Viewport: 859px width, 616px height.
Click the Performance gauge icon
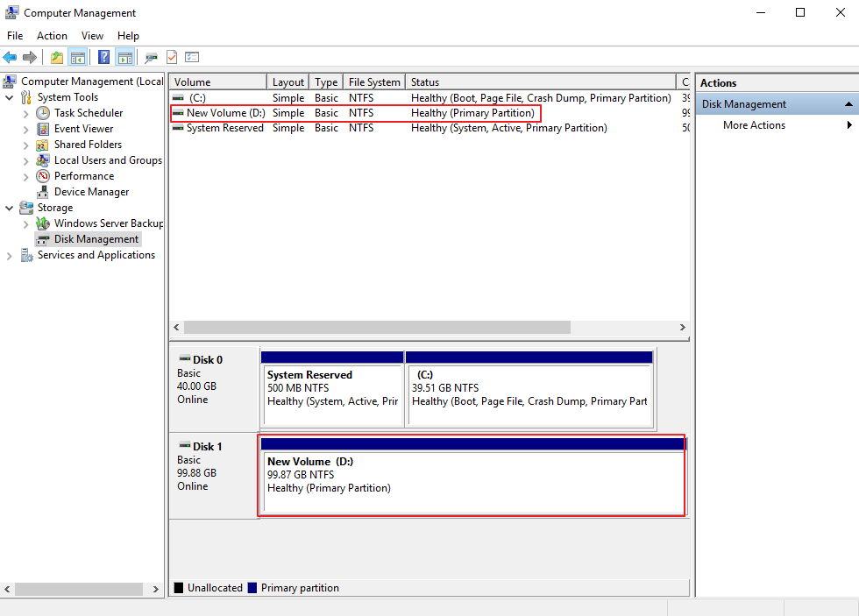tap(43, 176)
